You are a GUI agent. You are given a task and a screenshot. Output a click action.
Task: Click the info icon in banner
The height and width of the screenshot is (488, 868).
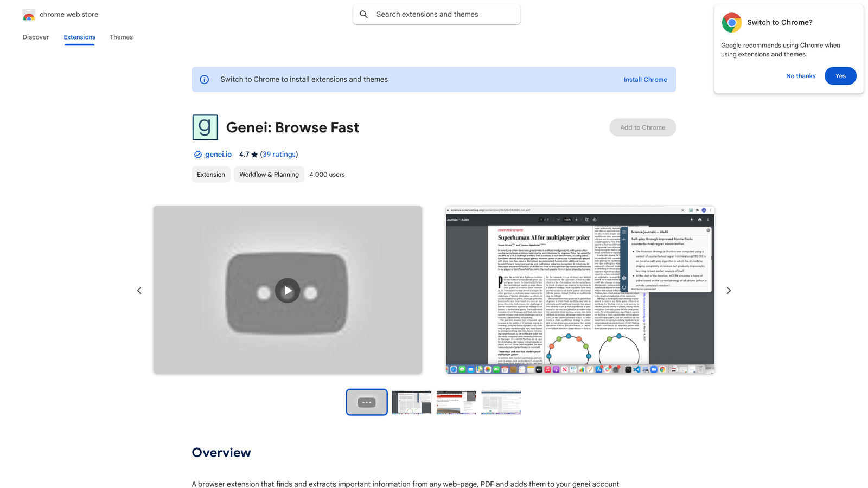tap(205, 80)
